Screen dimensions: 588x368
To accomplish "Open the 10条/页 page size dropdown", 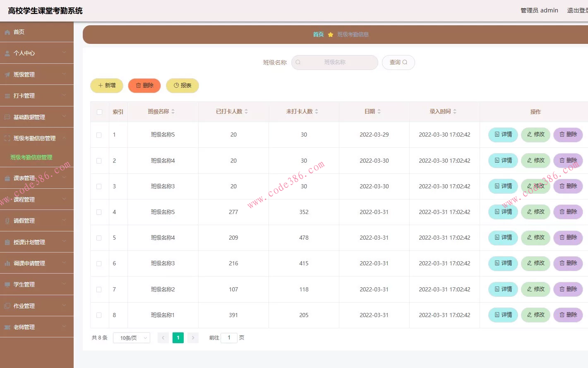I will click(x=131, y=338).
